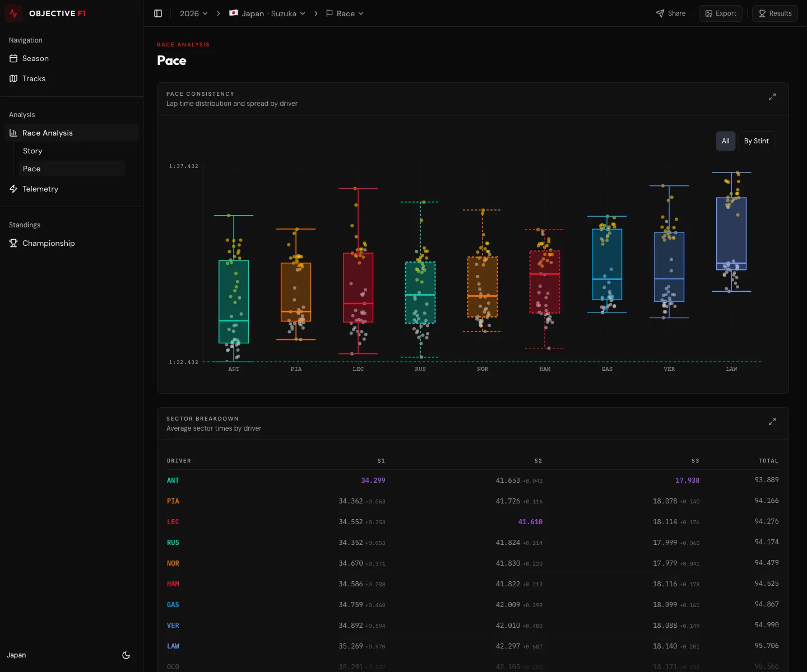Click the VER driver row label
807x672 pixels.
173,626
